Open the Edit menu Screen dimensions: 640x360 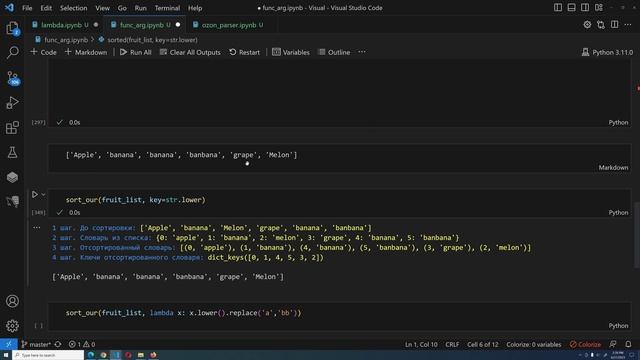click(x=46, y=8)
